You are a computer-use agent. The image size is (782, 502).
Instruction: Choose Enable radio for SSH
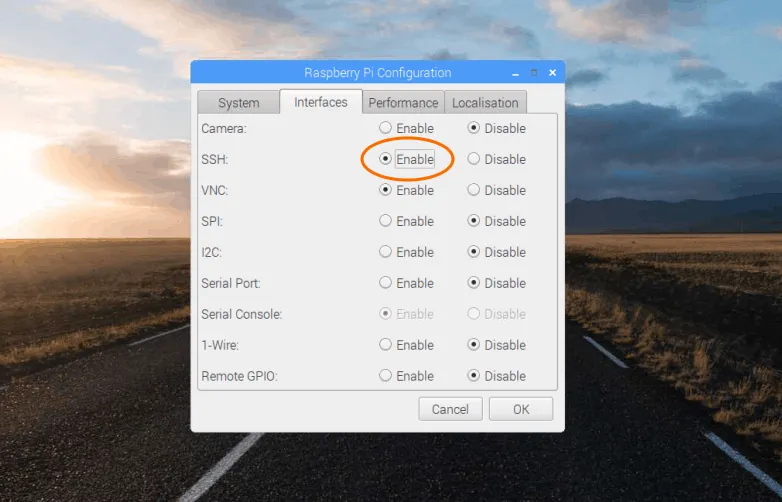(x=406, y=159)
